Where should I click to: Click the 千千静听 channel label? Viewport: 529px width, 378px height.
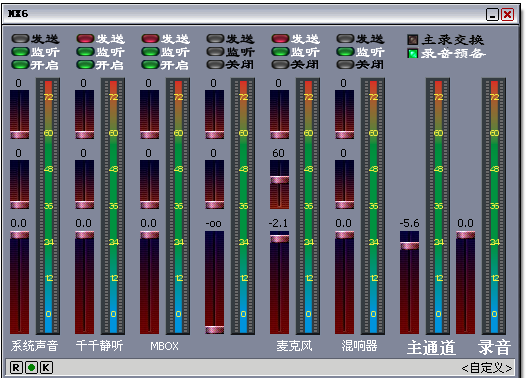click(99, 346)
